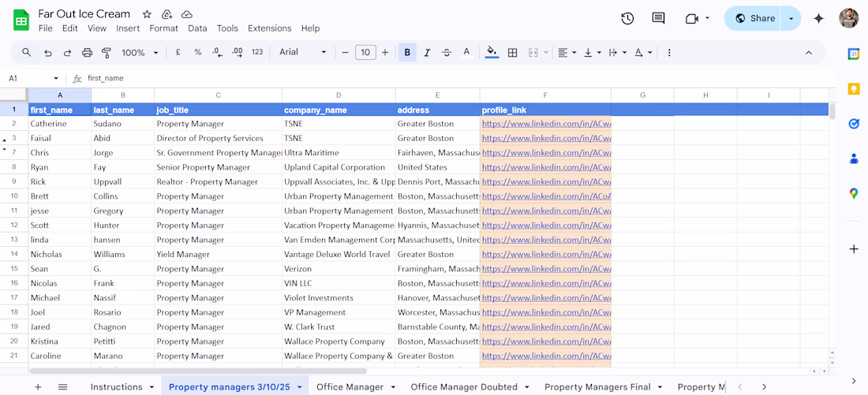Open the Gemini sparkle assistant

click(x=819, y=19)
